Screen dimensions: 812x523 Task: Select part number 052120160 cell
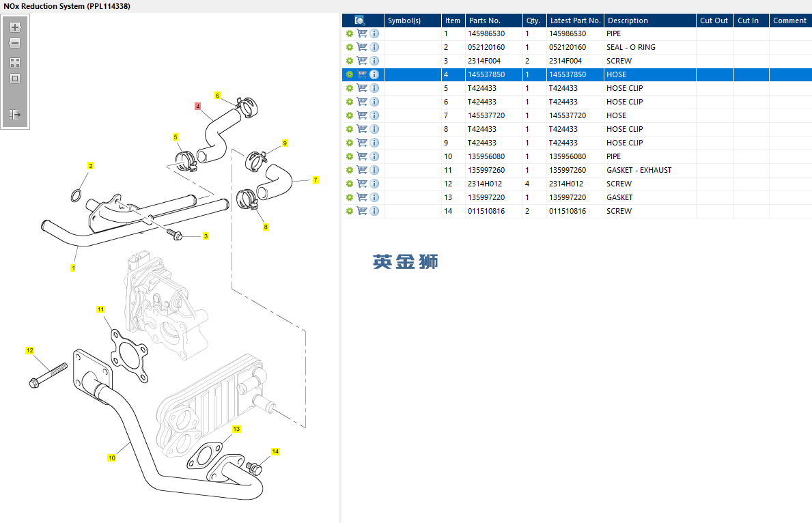click(x=486, y=47)
